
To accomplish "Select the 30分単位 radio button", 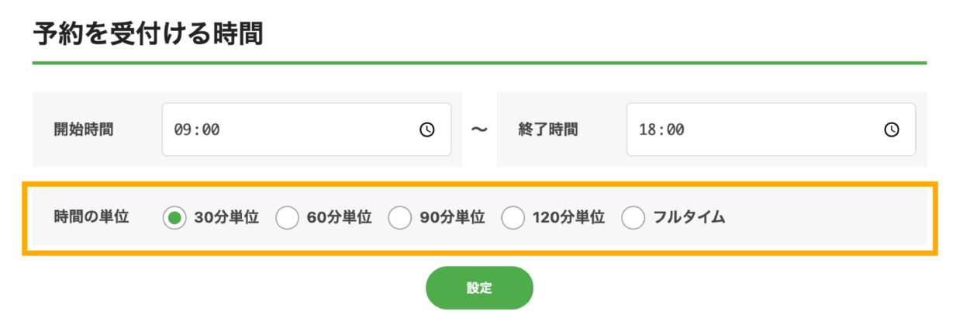I will pyautogui.click(x=175, y=218).
